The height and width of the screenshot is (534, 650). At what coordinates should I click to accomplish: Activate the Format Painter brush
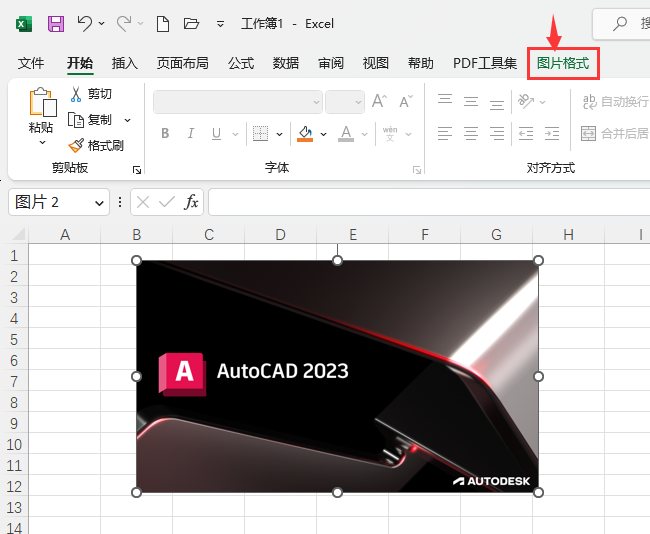tap(76, 146)
